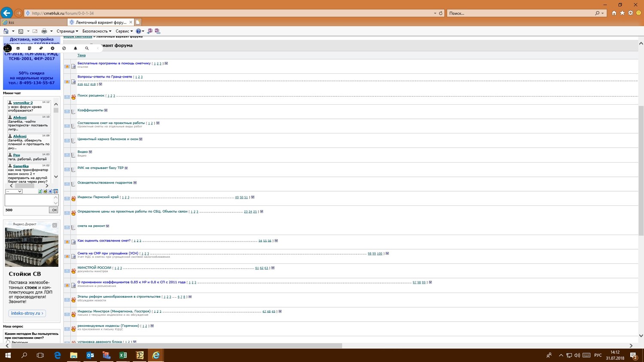
Task: Click the OneNote linked notes icon
Action: 158,31
